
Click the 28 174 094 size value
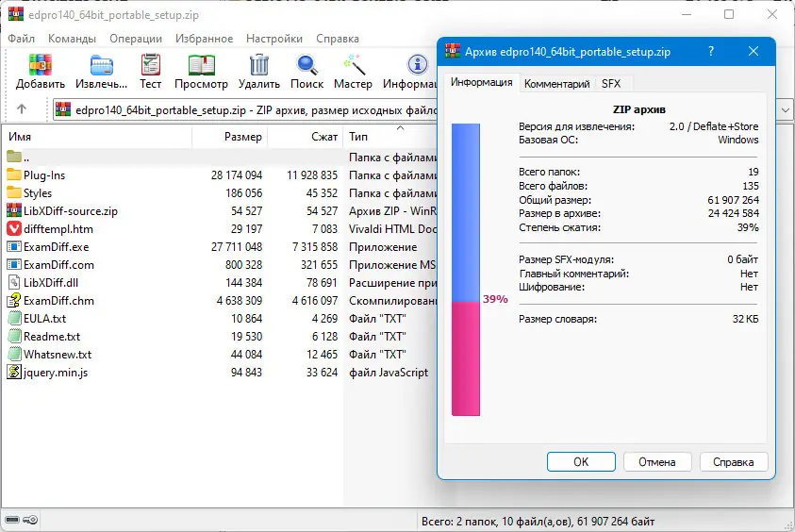[x=237, y=175]
